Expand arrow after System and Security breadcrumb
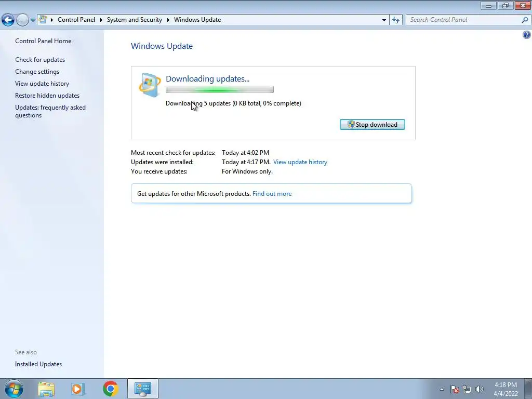Screen dimensions: 532x399 click(x=168, y=20)
